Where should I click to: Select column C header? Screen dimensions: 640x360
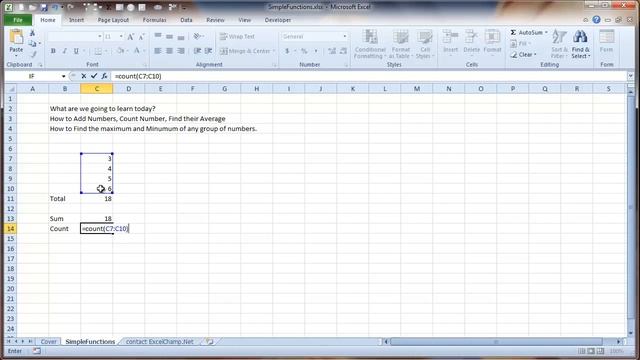coord(96,89)
